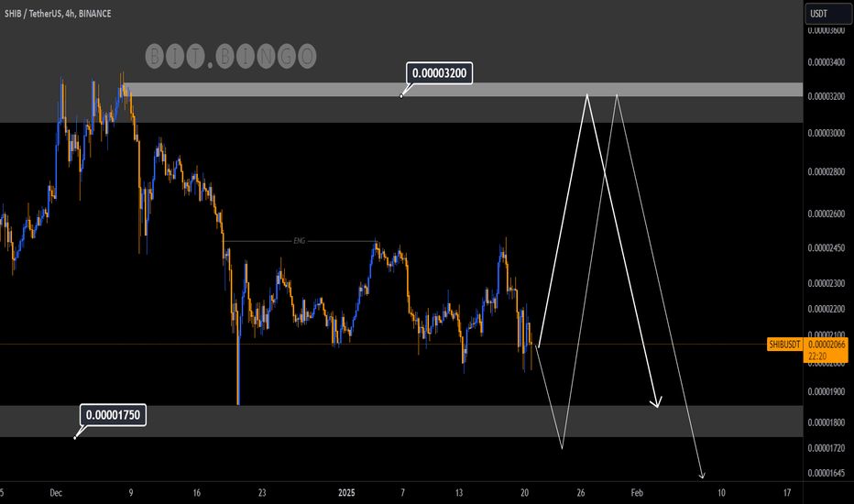Click the SHIBUSDT orange symbol label
The height and width of the screenshot is (504, 854).
pos(784,345)
